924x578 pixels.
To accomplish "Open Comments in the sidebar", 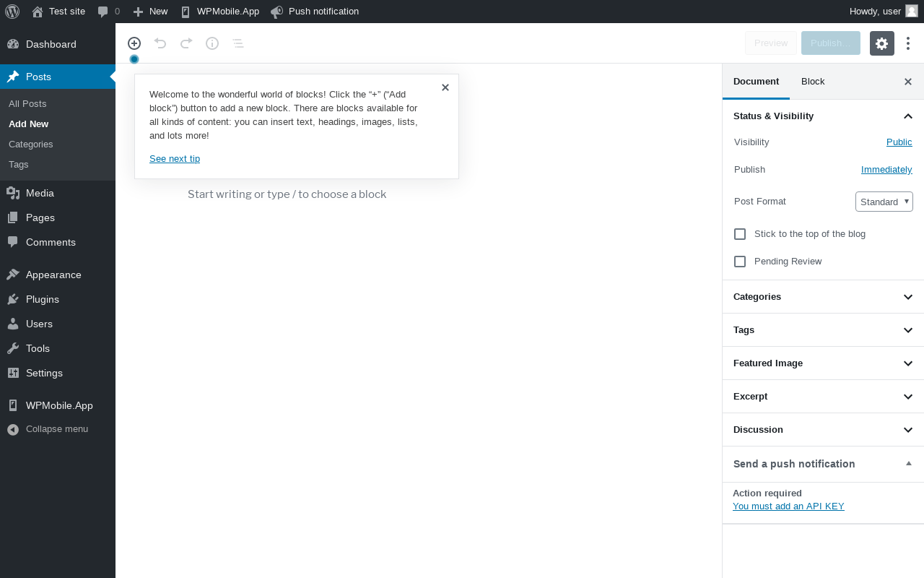I will coord(58,242).
